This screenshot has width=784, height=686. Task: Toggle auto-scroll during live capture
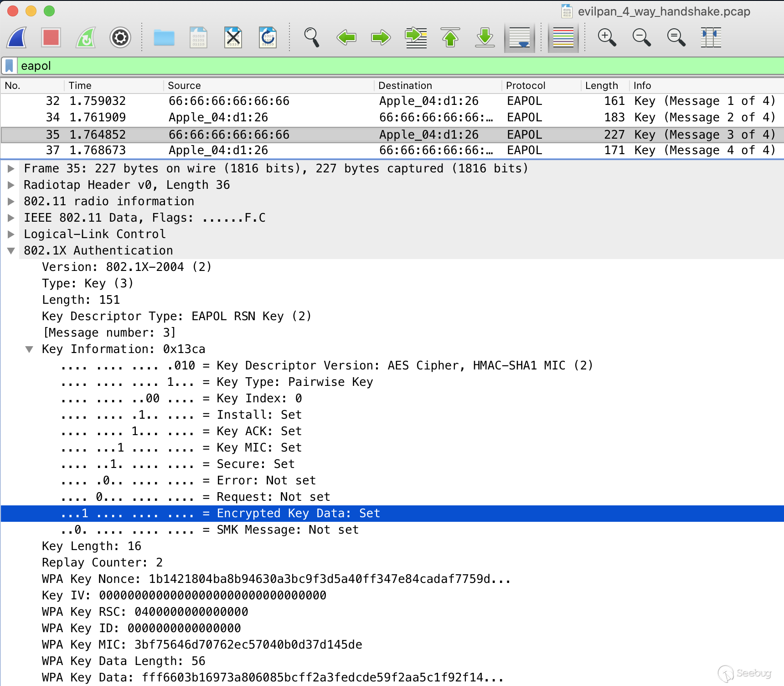(x=520, y=37)
